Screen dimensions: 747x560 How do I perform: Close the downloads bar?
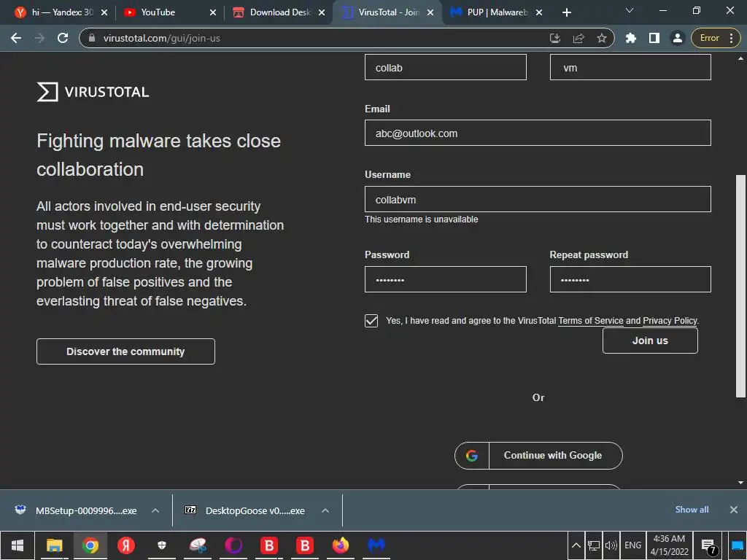tap(734, 510)
